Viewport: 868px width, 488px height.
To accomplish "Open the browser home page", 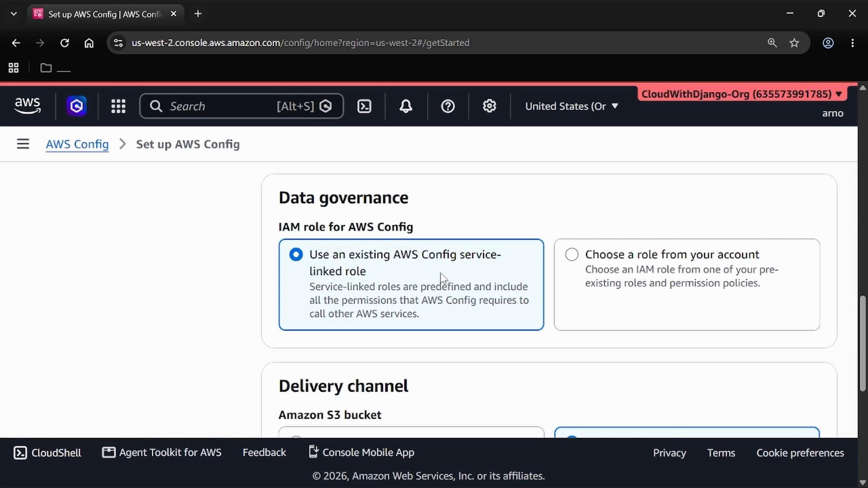I will [x=89, y=43].
